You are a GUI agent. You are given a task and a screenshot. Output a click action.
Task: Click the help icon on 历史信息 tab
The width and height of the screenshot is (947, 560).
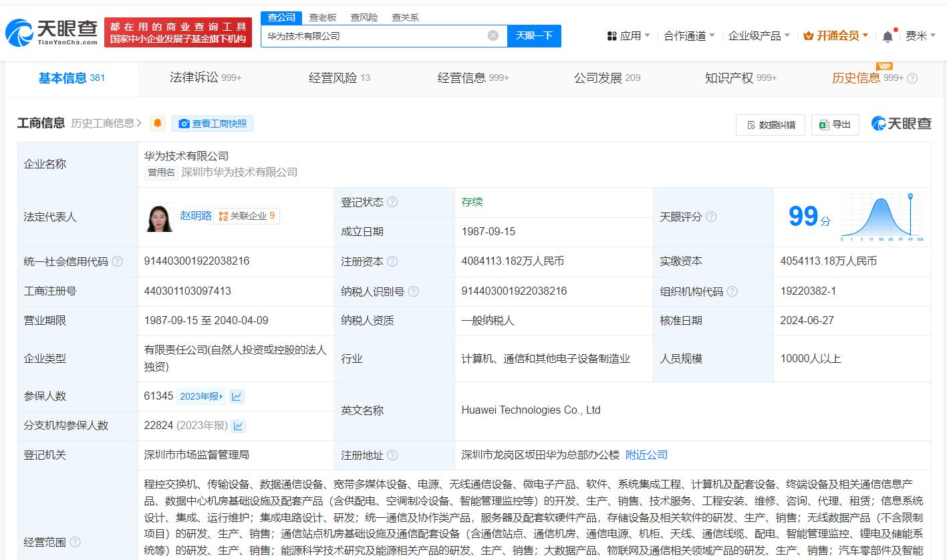tap(912, 78)
